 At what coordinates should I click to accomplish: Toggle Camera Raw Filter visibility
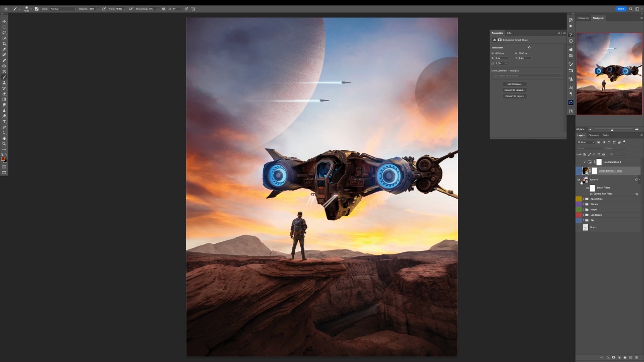(591, 194)
